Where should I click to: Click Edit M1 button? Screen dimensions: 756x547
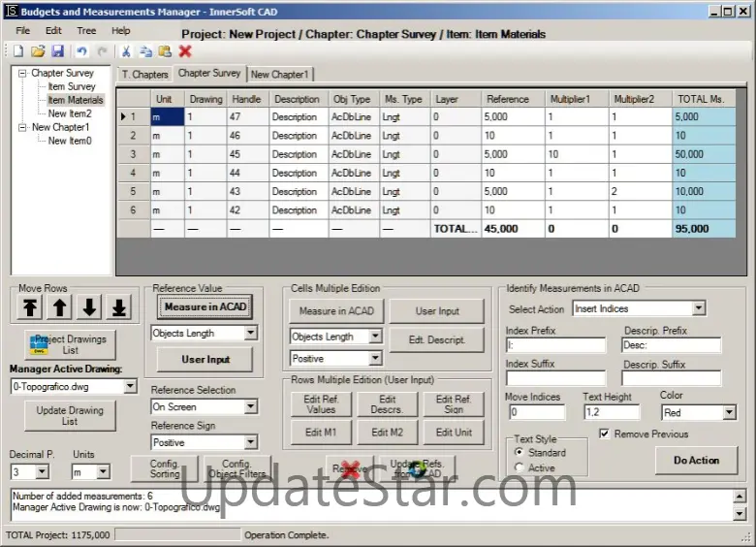[321, 433]
